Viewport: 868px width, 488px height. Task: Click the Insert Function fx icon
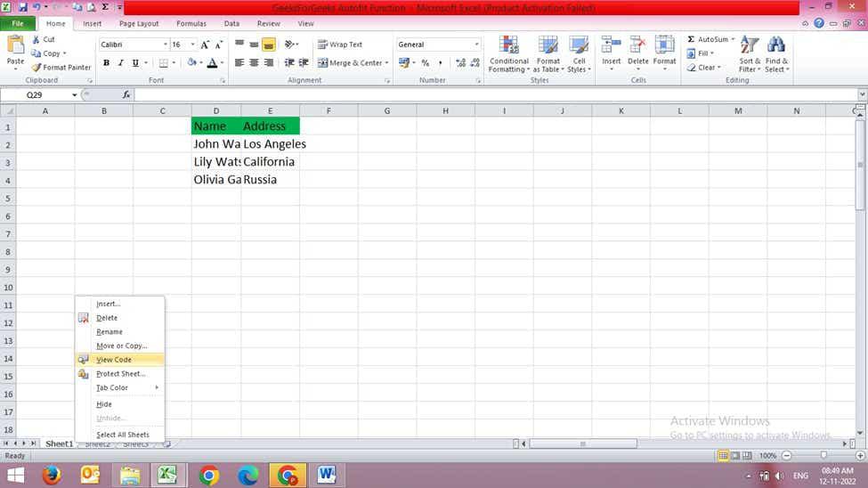coord(126,95)
